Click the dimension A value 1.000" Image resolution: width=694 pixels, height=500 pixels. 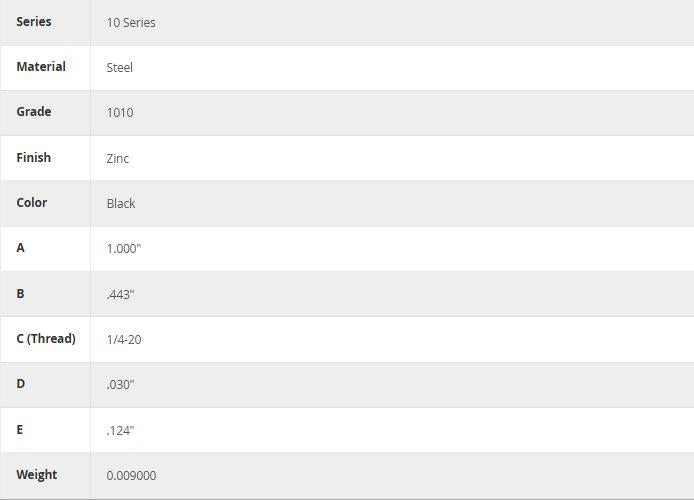pyautogui.click(x=124, y=248)
